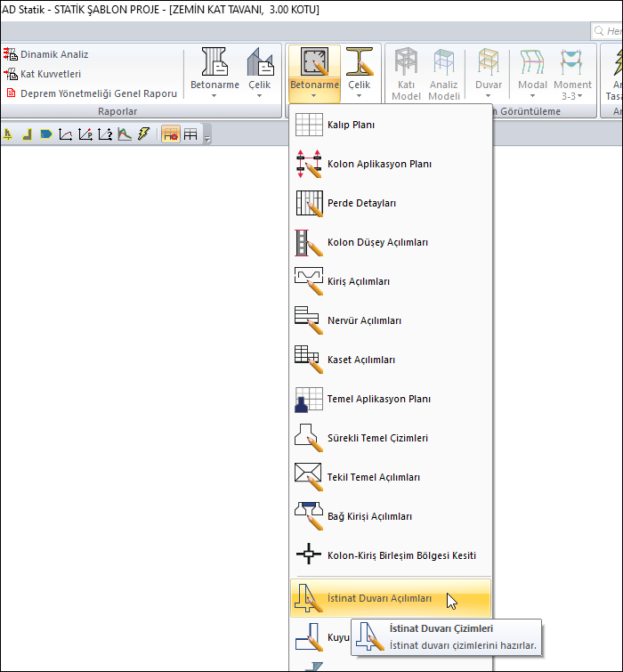
Task: Click the grid frame toolbar icon
Action: click(x=190, y=134)
